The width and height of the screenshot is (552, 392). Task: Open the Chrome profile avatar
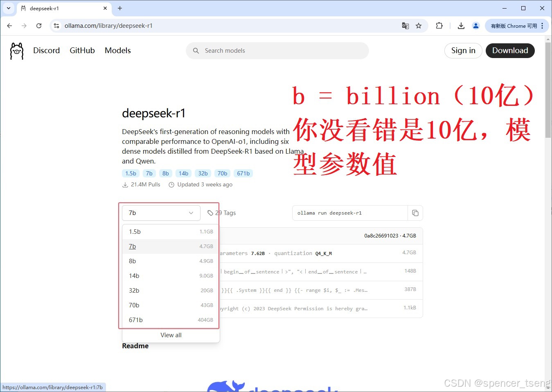click(x=476, y=26)
